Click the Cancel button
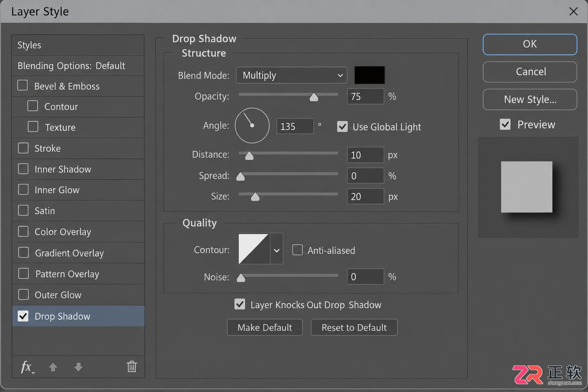The width and height of the screenshot is (588, 392). pos(530,72)
